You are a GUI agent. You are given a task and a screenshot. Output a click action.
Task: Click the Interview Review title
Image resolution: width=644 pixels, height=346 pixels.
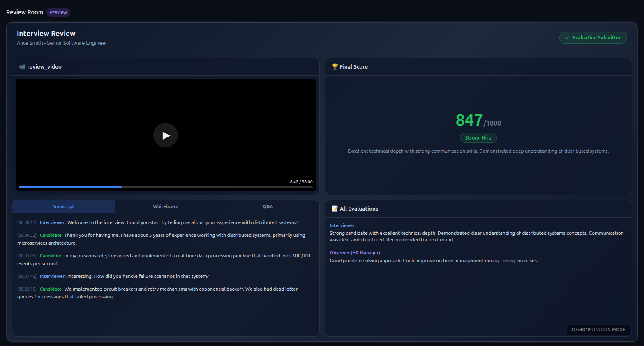(46, 34)
